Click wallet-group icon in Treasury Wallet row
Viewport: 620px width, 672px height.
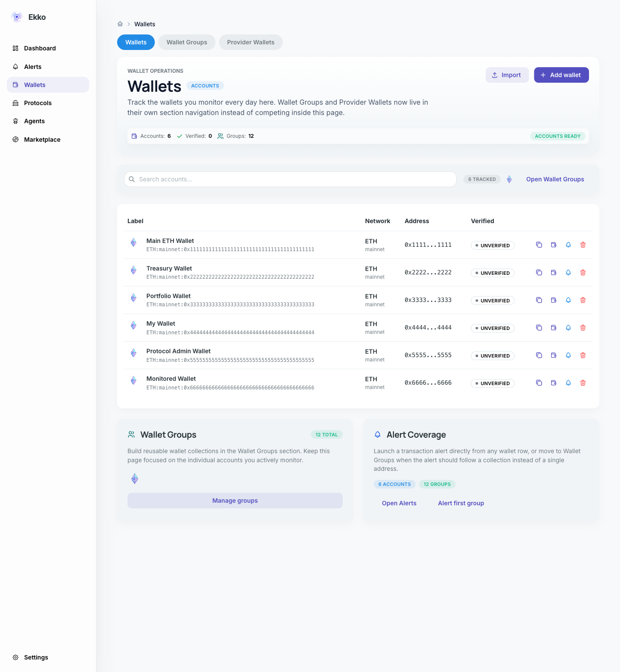554,272
